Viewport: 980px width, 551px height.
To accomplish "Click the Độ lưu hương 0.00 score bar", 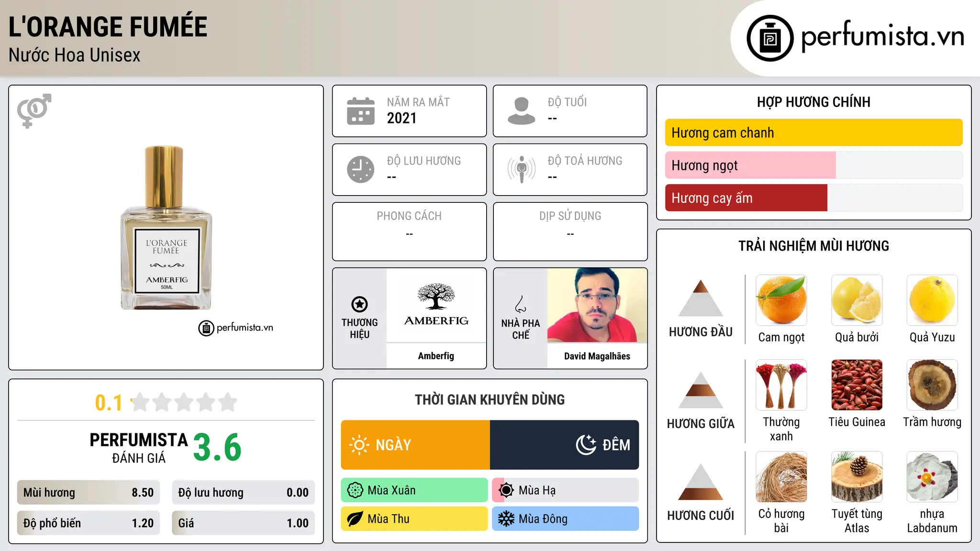I will pos(243,493).
